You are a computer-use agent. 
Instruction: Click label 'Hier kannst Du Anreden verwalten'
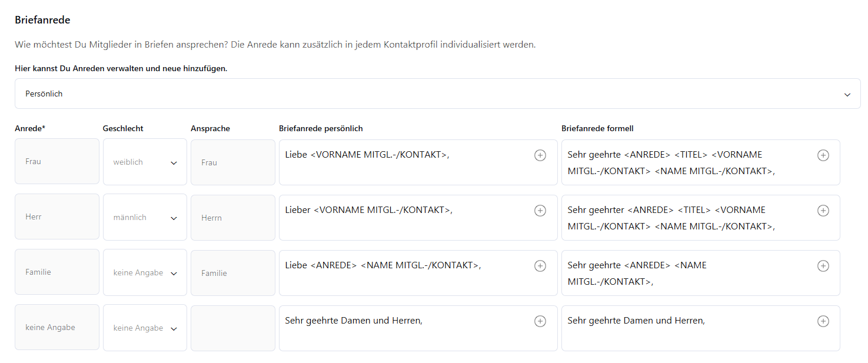pos(121,68)
